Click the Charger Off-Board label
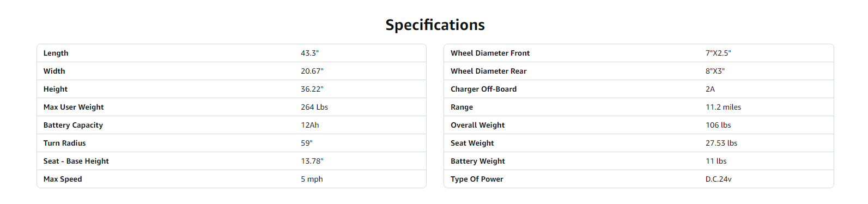868x204 pixels. click(483, 89)
